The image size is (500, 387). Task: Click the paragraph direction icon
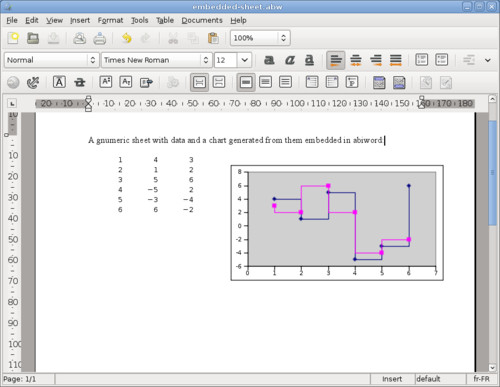(x=352, y=82)
